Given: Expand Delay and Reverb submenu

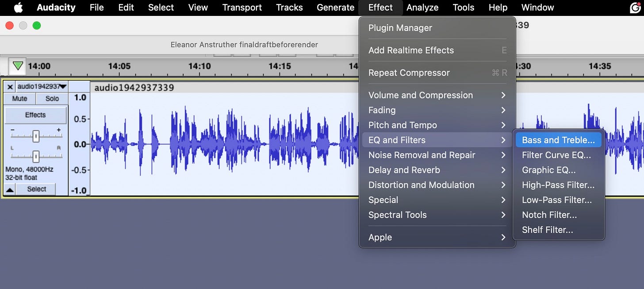Looking at the screenshot, I should (x=437, y=170).
